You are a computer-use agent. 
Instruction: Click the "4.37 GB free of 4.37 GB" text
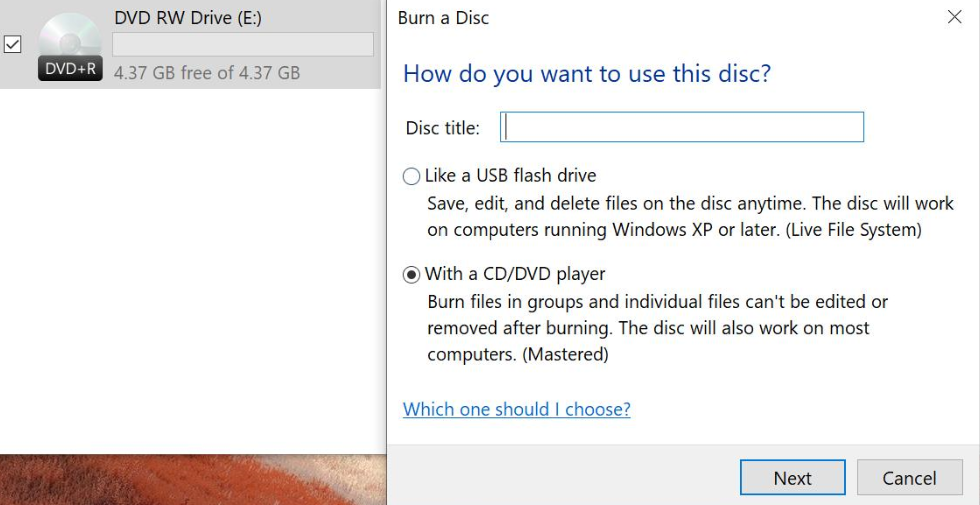(207, 73)
